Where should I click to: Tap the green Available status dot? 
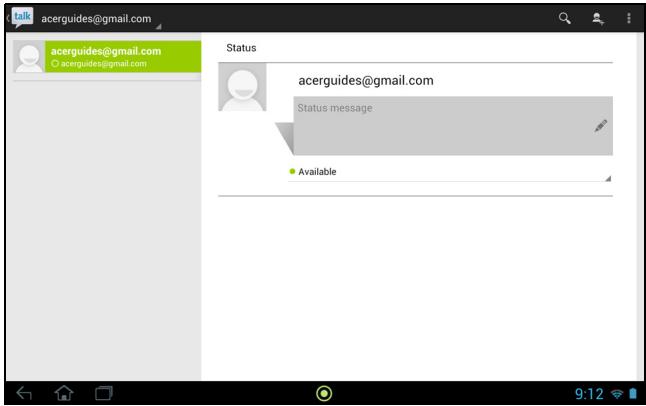point(292,171)
